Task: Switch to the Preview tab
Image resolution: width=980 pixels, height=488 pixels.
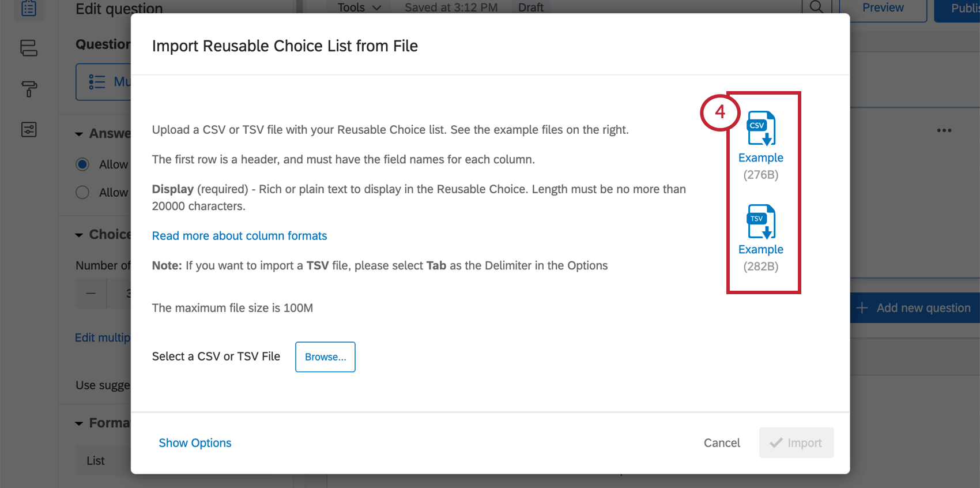Action: click(882, 7)
